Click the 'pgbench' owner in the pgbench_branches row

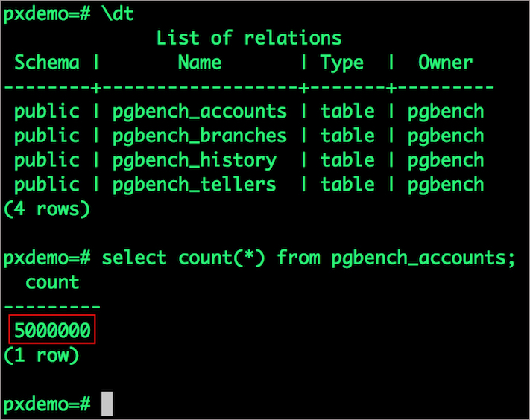pyautogui.click(x=445, y=136)
